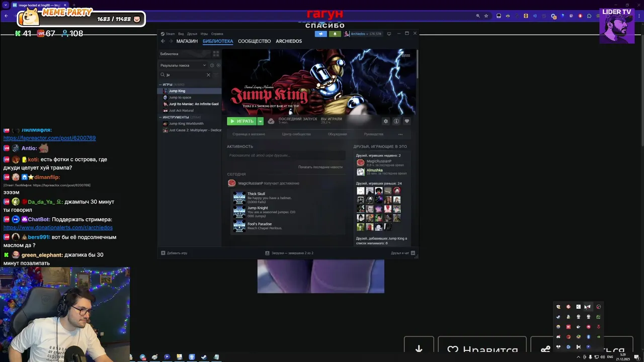
Task: Click browser zoom magnifier icon
Action: click(478, 16)
